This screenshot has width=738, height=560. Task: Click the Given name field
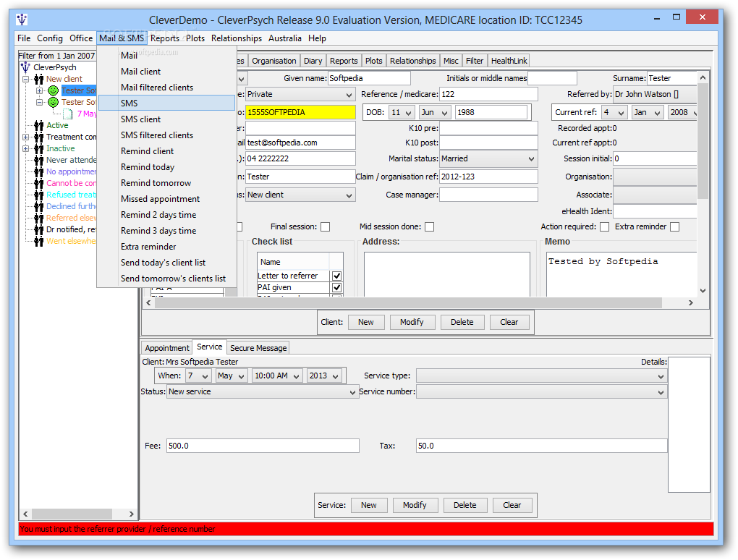(x=369, y=78)
